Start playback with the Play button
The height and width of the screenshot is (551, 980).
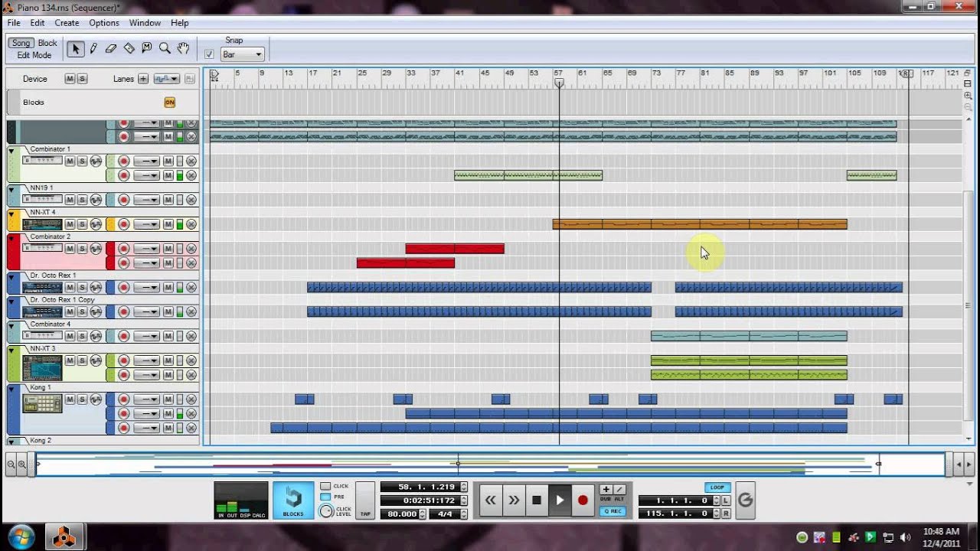(560, 500)
